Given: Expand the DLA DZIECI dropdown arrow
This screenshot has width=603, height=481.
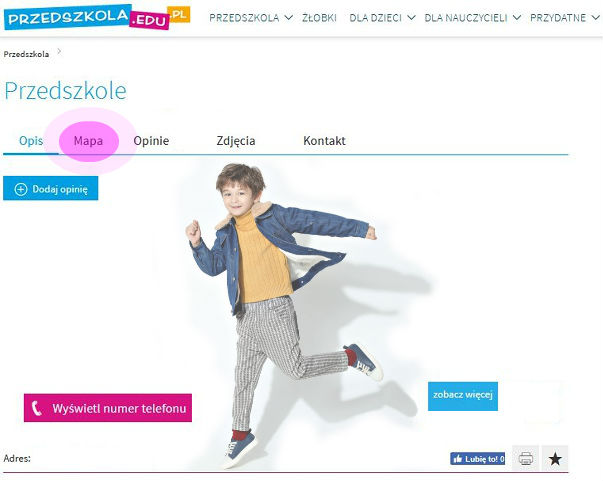Looking at the screenshot, I should [411, 18].
